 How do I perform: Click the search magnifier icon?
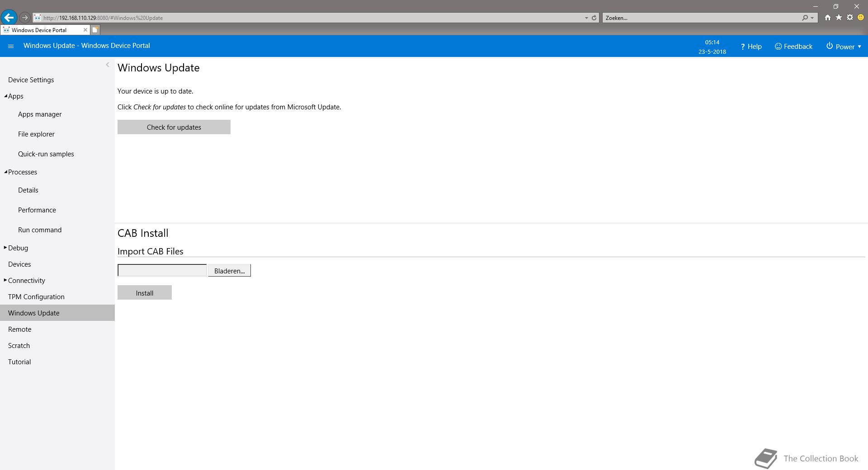pos(805,18)
